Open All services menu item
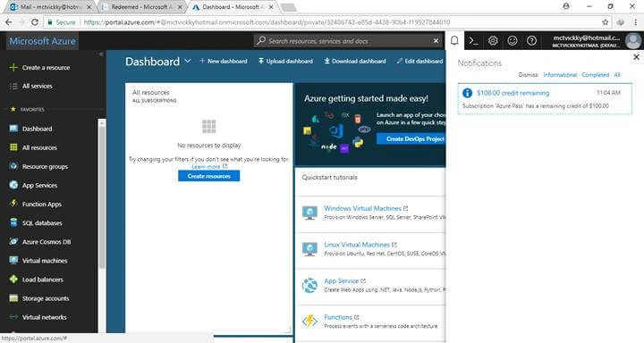Screen dimensions: 644x343 [x=38, y=86]
